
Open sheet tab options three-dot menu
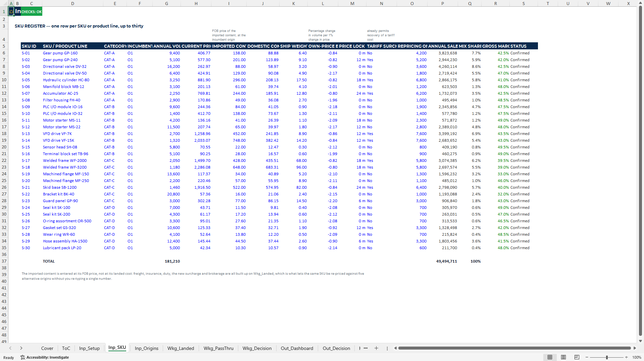tap(387, 348)
